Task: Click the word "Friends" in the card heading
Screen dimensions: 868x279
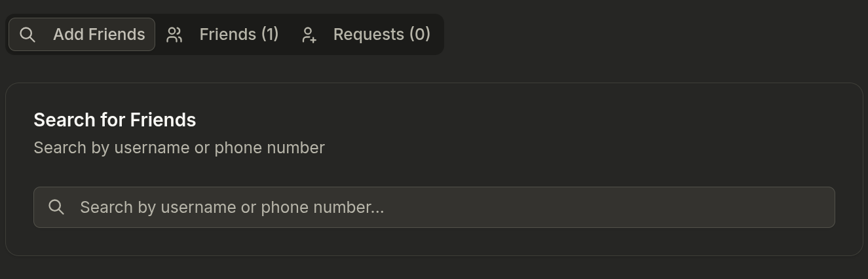Action: tap(163, 120)
